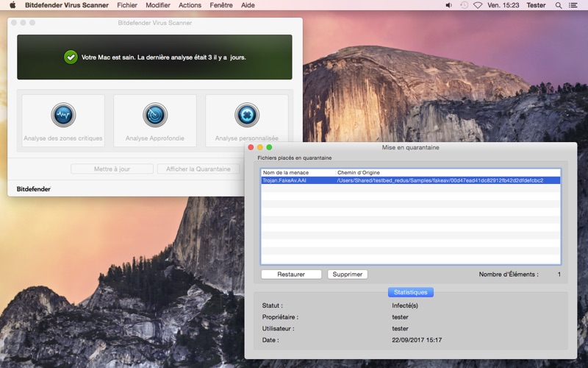The height and width of the screenshot is (368, 588).
Task: Click the quarantined file origin path
Action: tap(440, 180)
